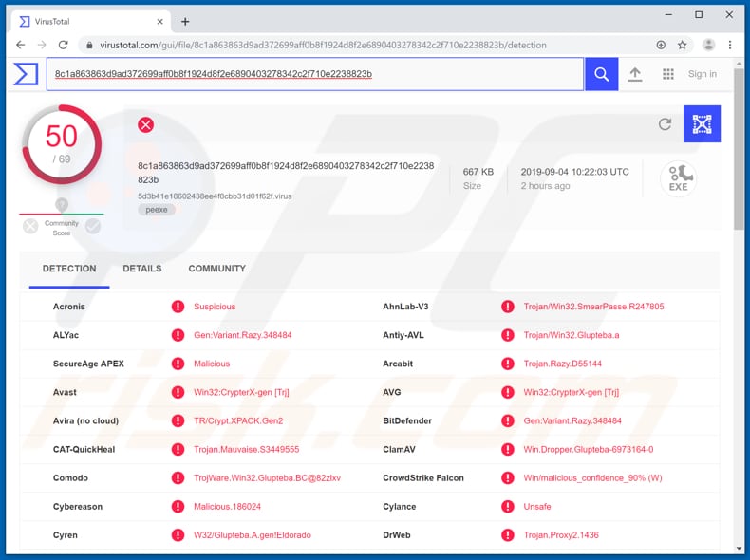Open the apps grid menu icon

point(667,74)
